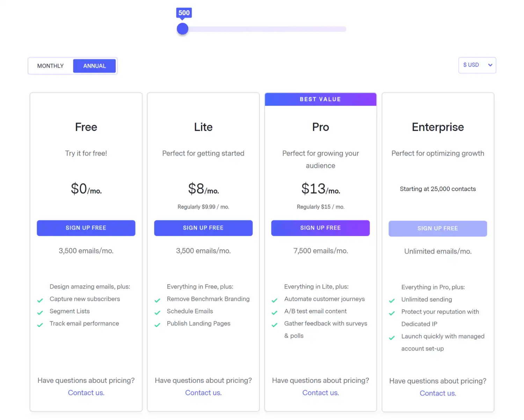The image size is (524, 420).
Task: Open Contact us link in Pro card
Action: tap(320, 393)
